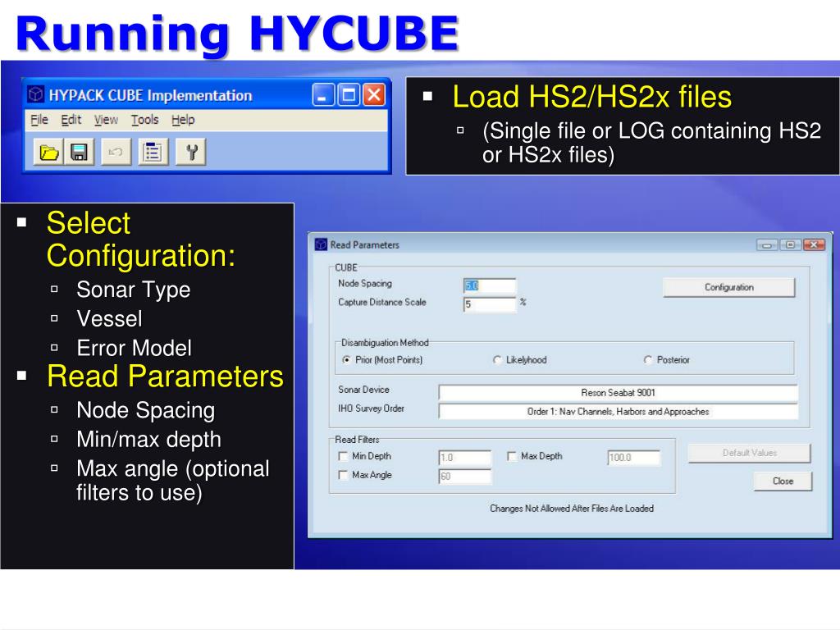Click the HYPACK CUBE window cube icon
Image resolution: width=840 pixels, height=630 pixels.
36,95
